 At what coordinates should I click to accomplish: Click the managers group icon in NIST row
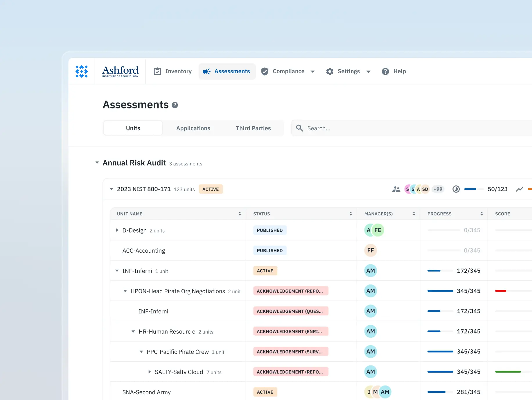coord(396,189)
